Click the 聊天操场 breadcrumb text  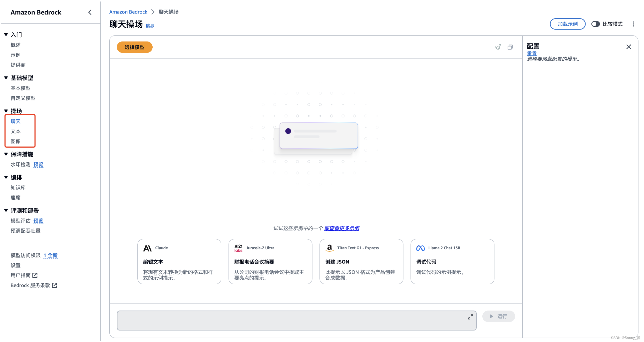click(169, 12)
